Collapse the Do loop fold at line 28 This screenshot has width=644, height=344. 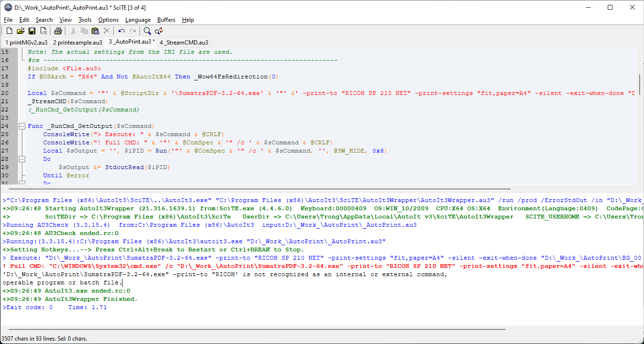point(21,159)
